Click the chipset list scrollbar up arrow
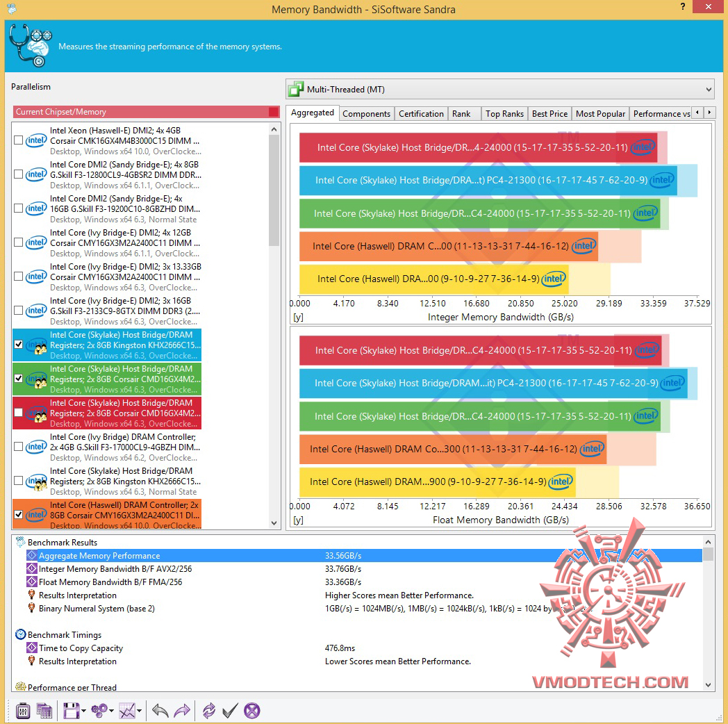 274,129
